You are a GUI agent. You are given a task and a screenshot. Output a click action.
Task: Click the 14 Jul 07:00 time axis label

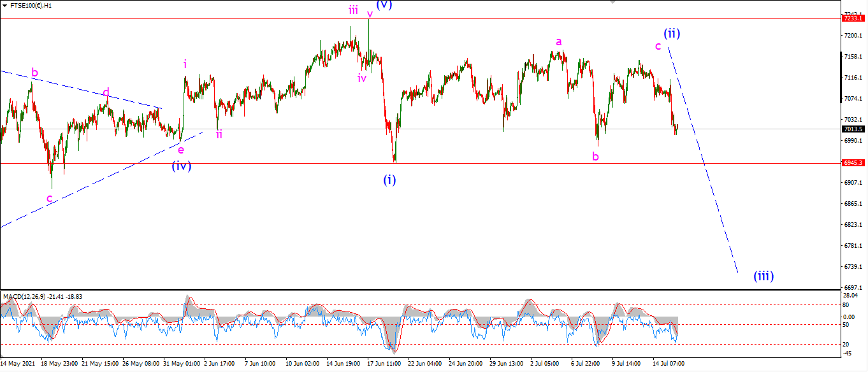tap(670, 364)
